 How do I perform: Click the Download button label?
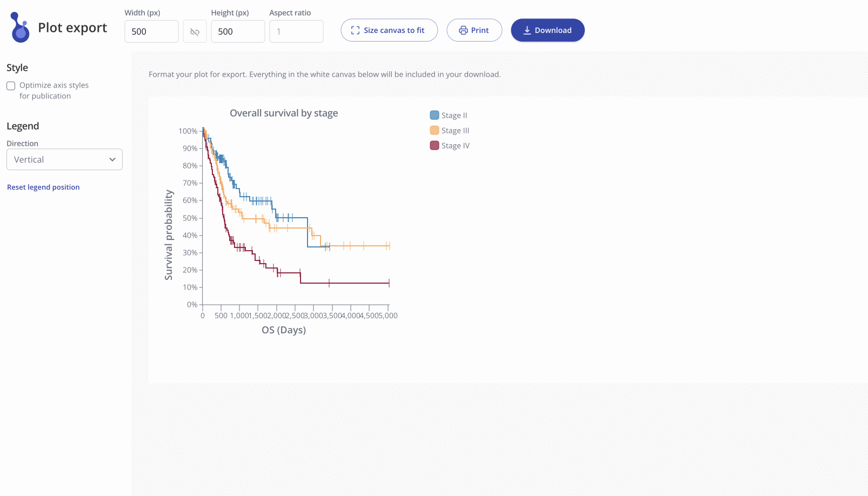coord(553,30)
